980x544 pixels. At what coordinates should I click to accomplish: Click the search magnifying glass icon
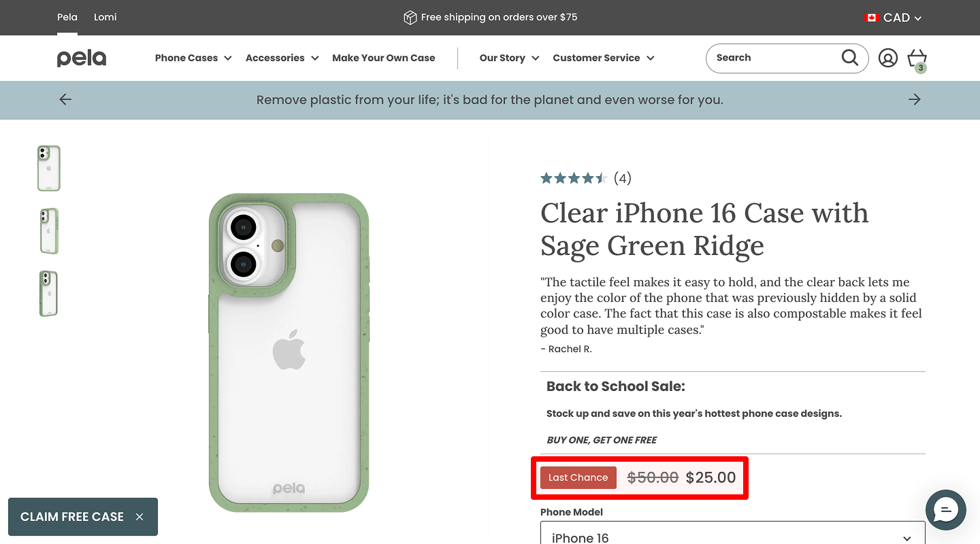pos(850,58)
